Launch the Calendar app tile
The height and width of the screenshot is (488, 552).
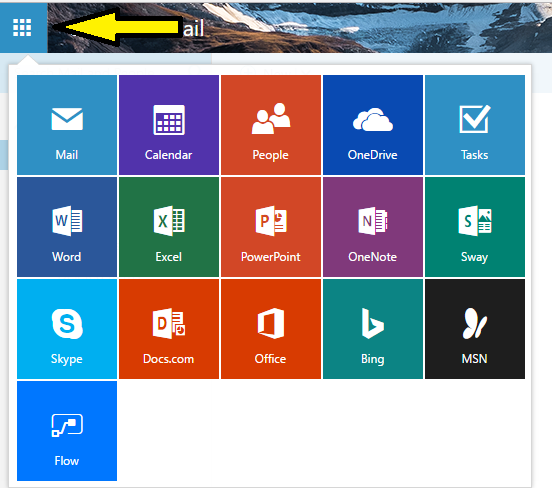[x=169, y=125]
